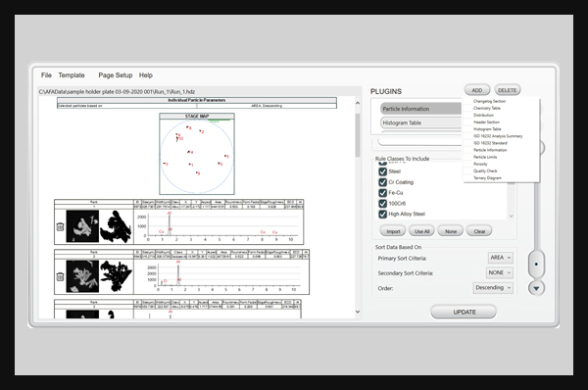This screenshot has width=588, height=390.
Task: Open Secondary Sort Criteria NONE dropdown
Action: click(x=500, y=272)
